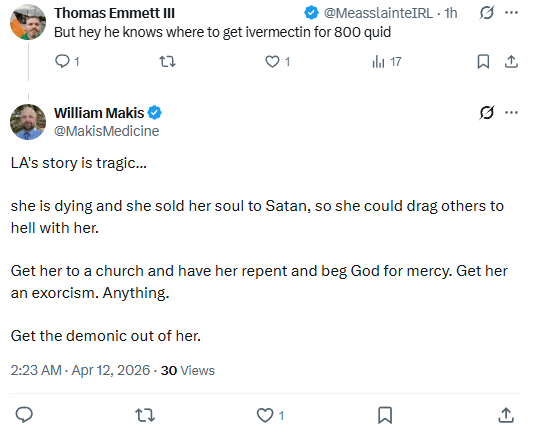Reply to William Makis's tweet
The height and width of the screenshot is (435, 533).
click(24, 415)
